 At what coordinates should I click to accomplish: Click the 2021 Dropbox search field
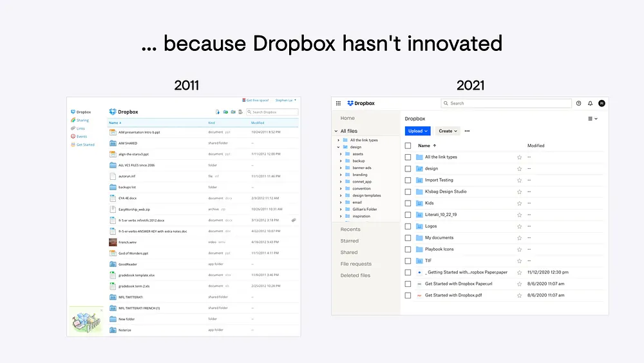(x=506, y=103)
